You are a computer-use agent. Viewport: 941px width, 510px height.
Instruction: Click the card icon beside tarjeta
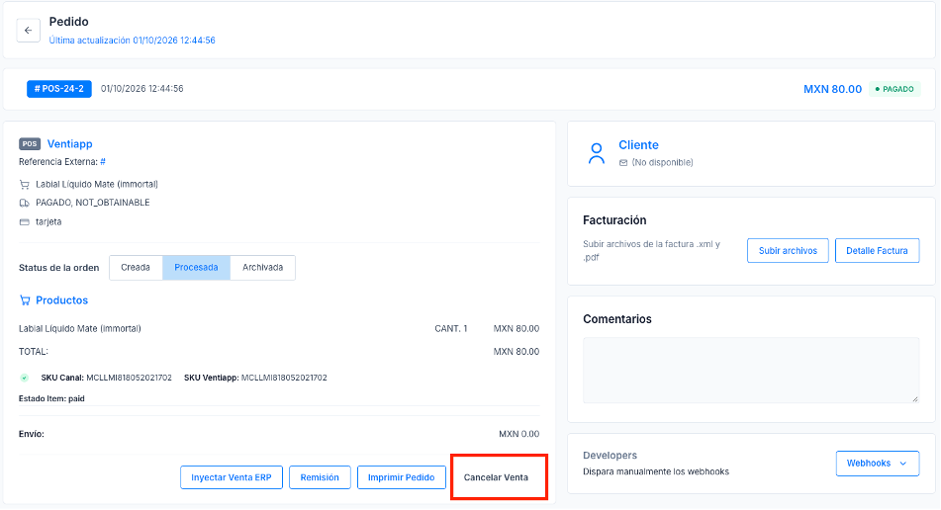[25, 222]
